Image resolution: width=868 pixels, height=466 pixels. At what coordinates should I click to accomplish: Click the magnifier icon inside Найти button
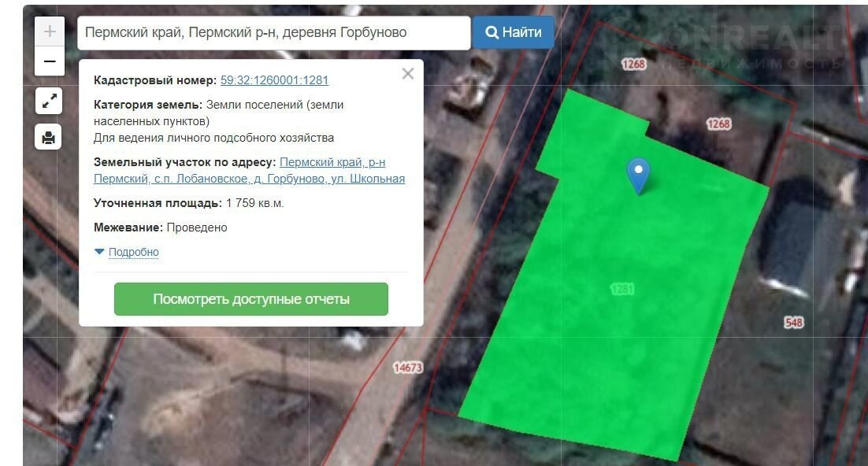click(492, 32)
